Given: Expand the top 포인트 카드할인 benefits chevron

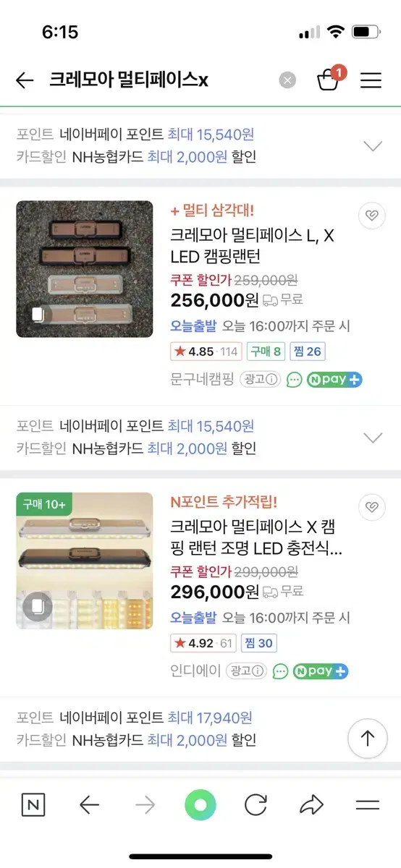Looking at the screenshot, I should click(373, 145).
